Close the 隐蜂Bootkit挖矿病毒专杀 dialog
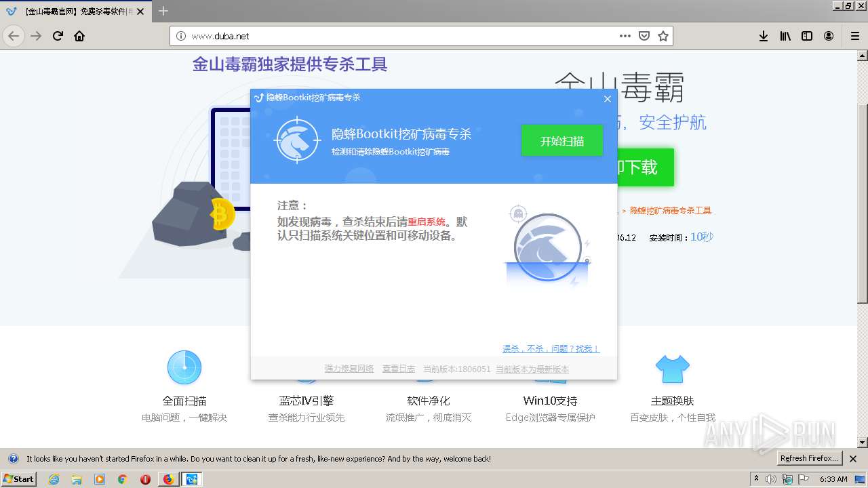Viewport: 868px width, 488px height. pyautogui.click(x=607, y=99)
